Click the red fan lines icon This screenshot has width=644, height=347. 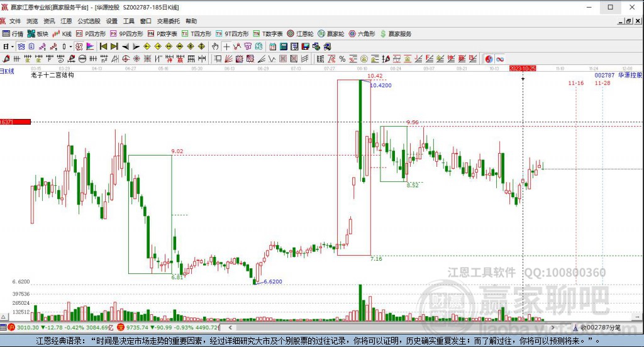pos(229,59)
